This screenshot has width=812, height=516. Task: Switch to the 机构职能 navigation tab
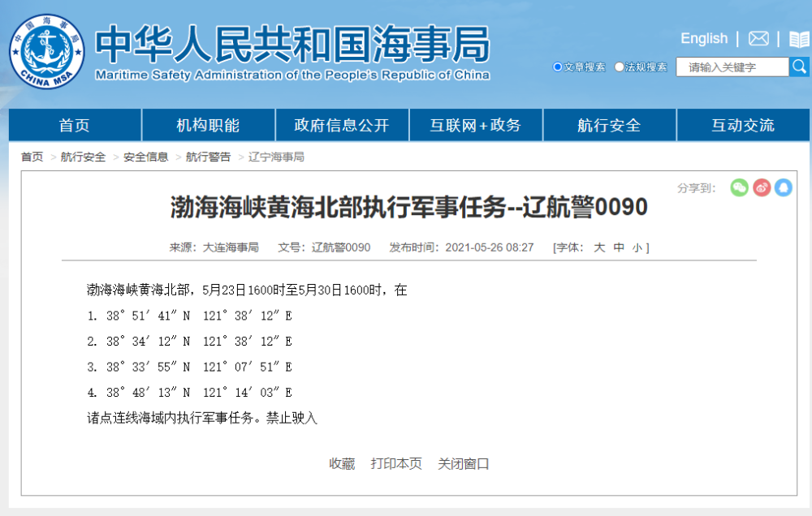click(x=208, y=124)
